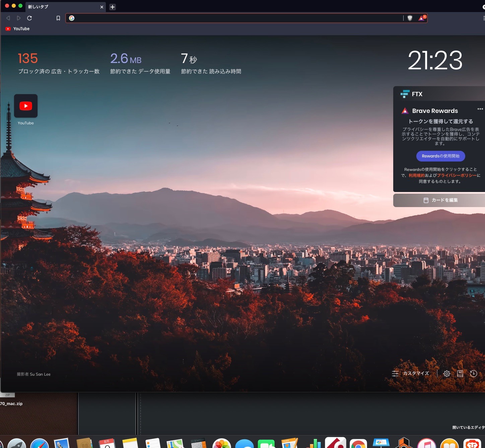Click the カードを編集 edit cards button
Image resolution: width=485 pixels, height=448 pixels.
tap(440, 200)
